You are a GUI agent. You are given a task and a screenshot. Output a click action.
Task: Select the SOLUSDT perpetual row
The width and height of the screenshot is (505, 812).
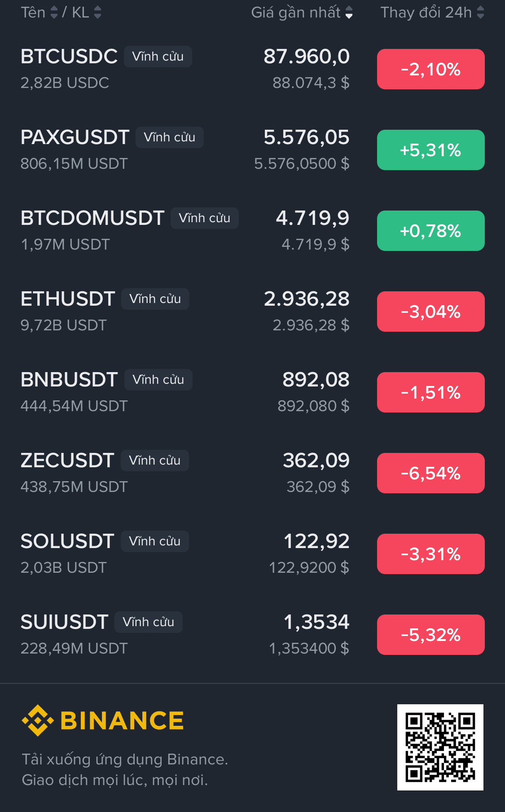tap(252, 554)
